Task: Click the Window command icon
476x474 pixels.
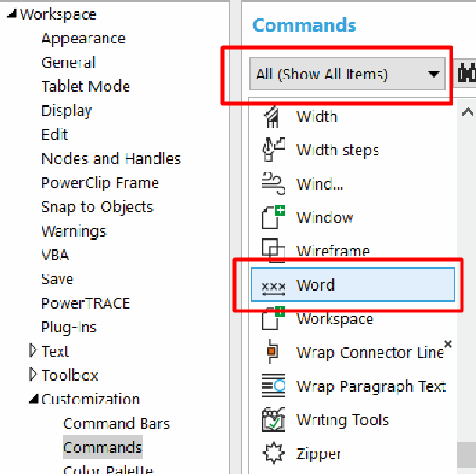Action: tap(274, 217)
